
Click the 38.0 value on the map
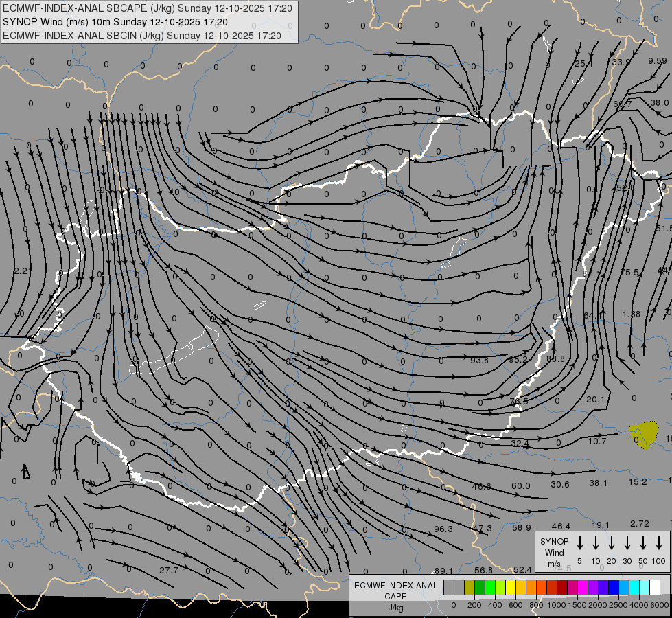point(660,102)
